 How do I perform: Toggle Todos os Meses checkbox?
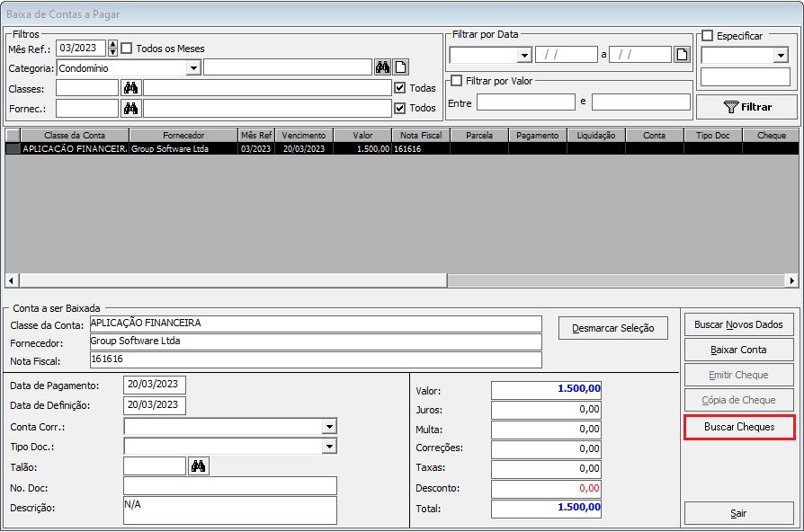coord(127,49)
